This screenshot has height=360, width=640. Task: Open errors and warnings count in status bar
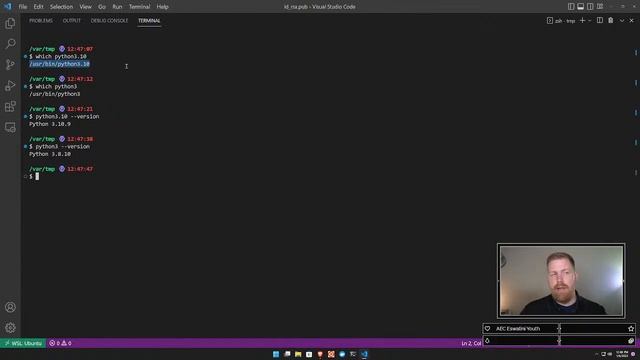pos(60,343)
